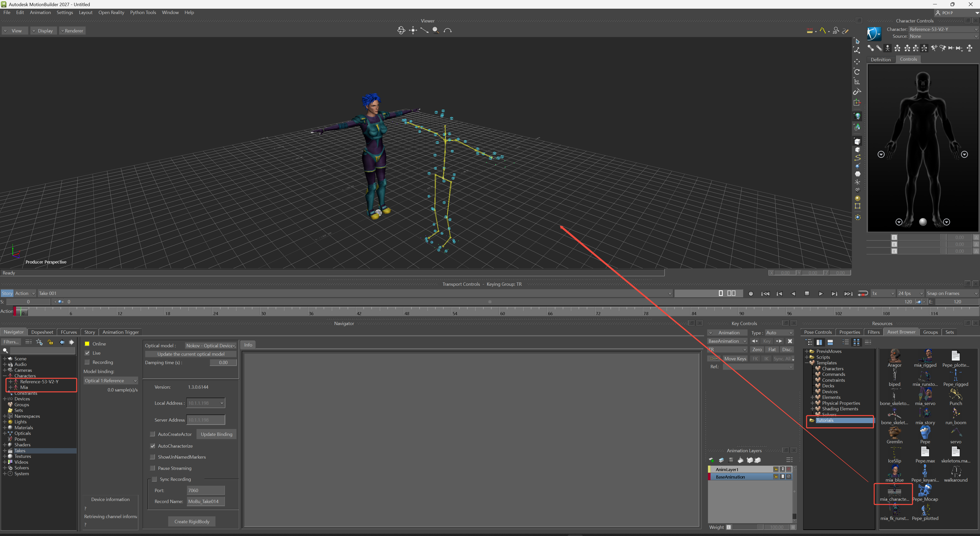The height and width of the screenshot is (536, 980).
Task: Select the arrow selection tool in viewer toolbar
Action: tap(857, 41)
